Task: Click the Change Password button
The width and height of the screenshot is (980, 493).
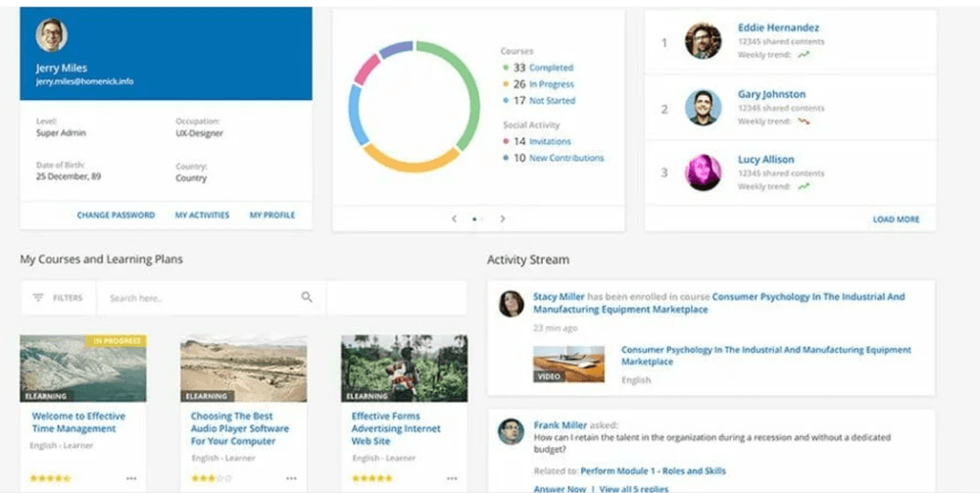Action: coord(116,216)
